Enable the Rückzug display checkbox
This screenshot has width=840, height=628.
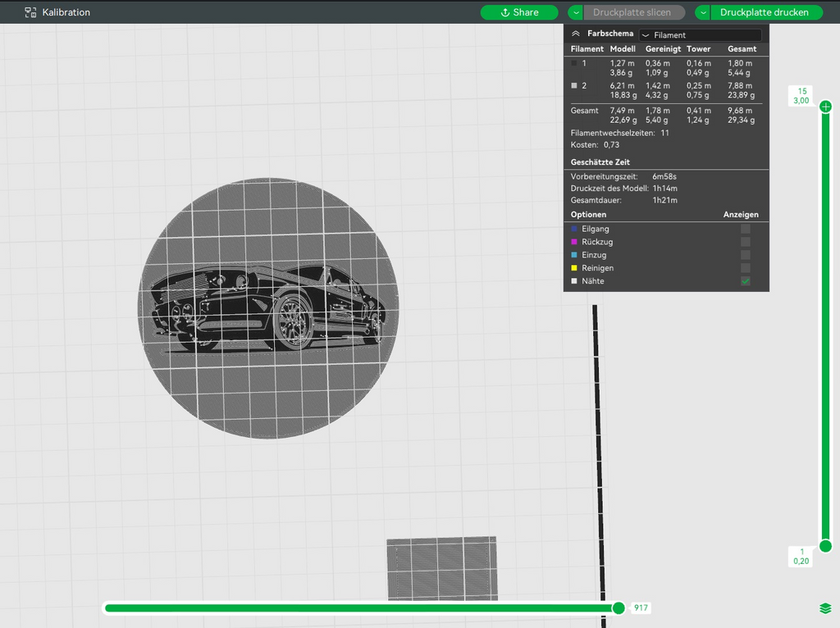tap(745, 242)
